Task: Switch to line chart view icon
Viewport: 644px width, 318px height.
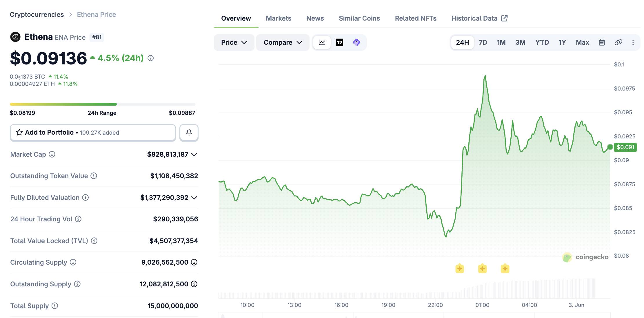Action: point(322,42)
